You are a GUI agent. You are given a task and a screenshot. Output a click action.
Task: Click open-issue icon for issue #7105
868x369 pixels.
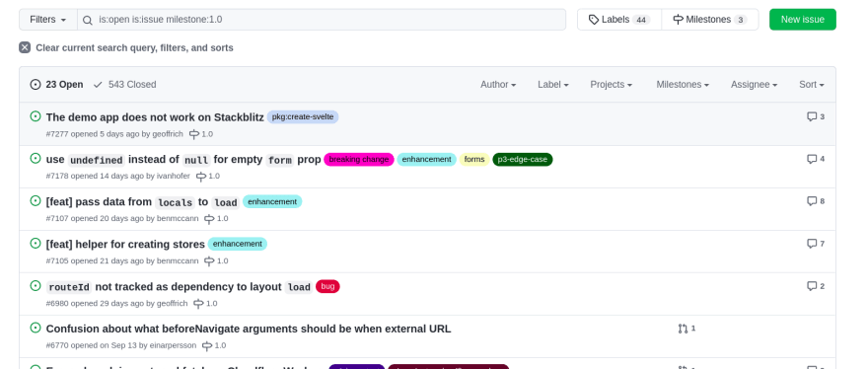36,244
